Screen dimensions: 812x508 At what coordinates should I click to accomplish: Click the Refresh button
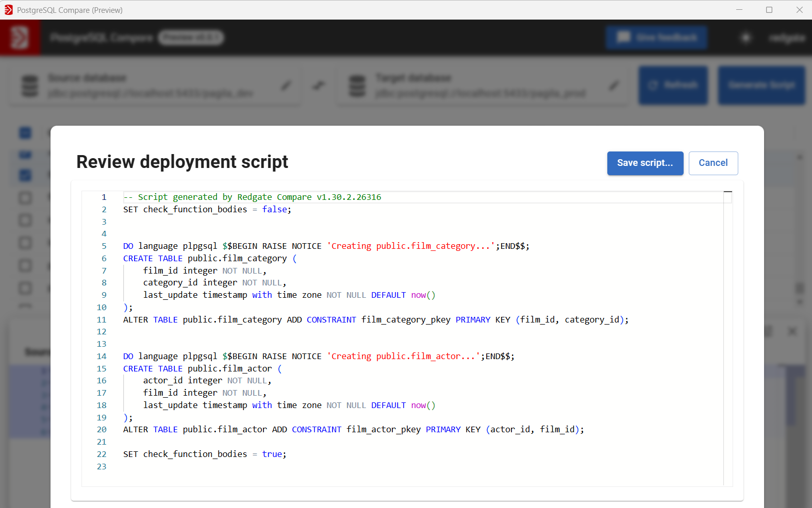tap(673, 86)
